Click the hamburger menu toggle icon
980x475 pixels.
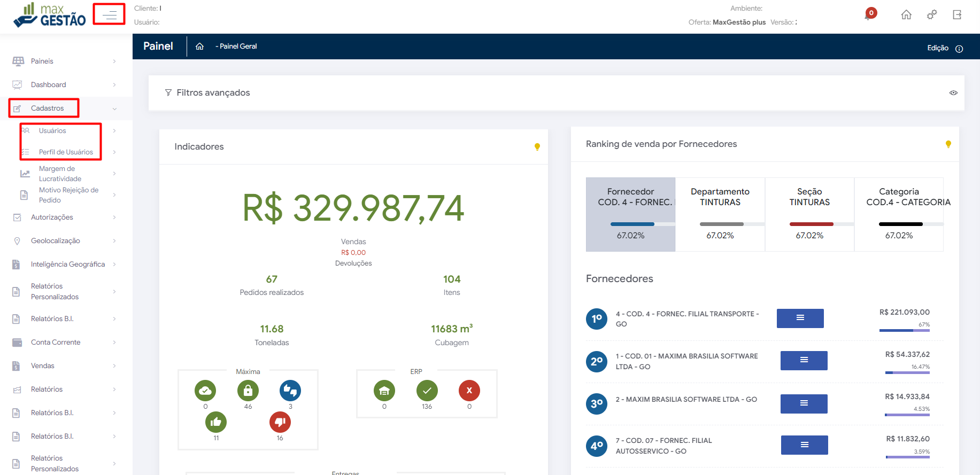110,14
